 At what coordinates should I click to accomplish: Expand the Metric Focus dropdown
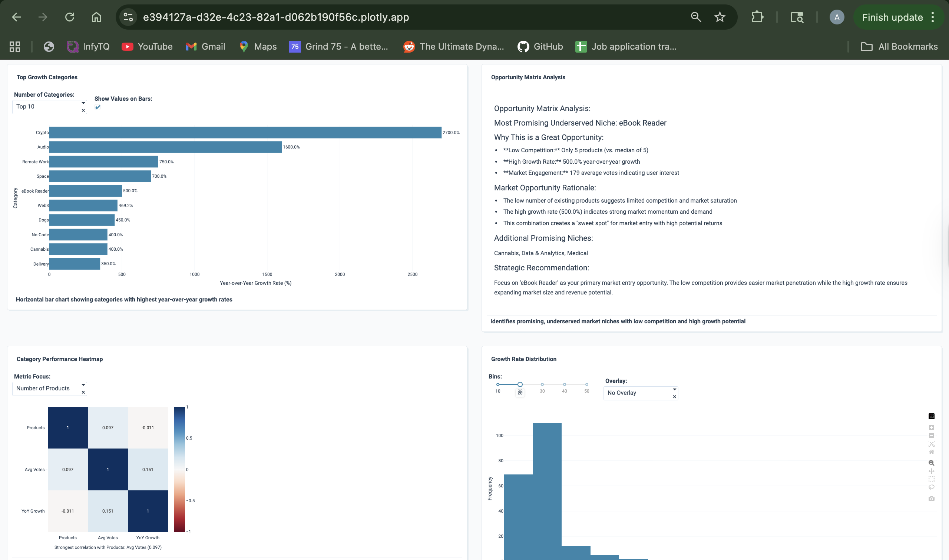(x=83, y=385)
